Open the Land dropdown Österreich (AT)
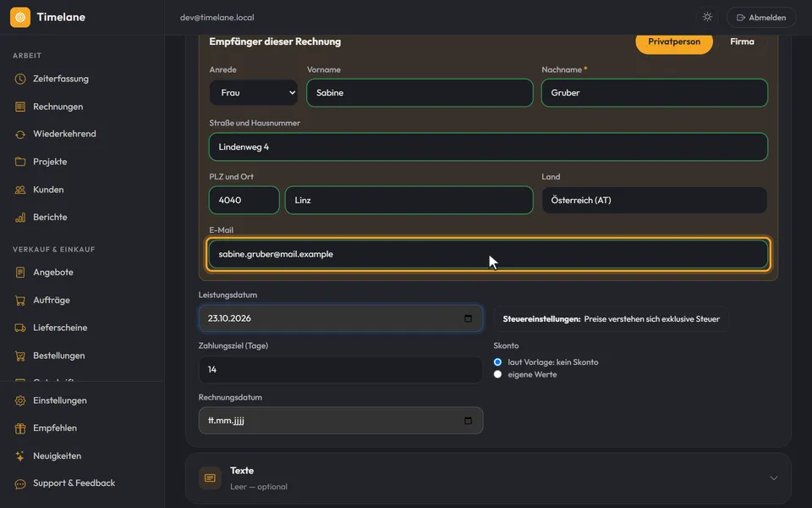This screenshot has height=508, width=812. (x=654, y=200)
